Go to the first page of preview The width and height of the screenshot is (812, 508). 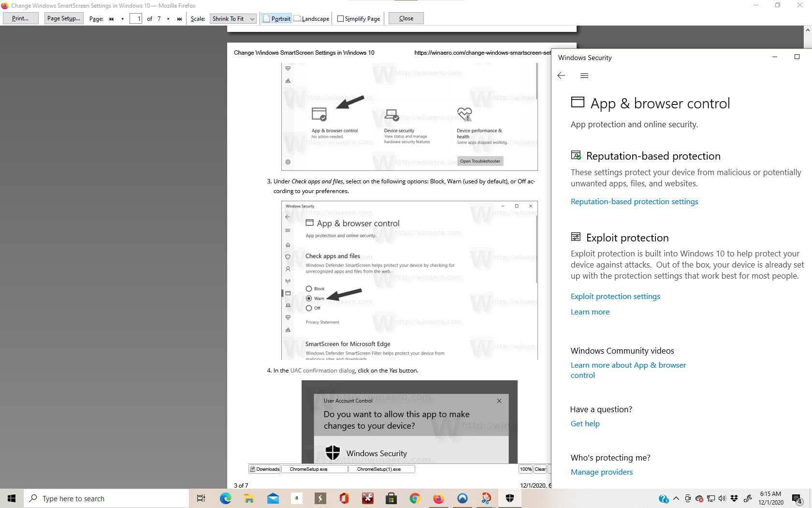111,19
